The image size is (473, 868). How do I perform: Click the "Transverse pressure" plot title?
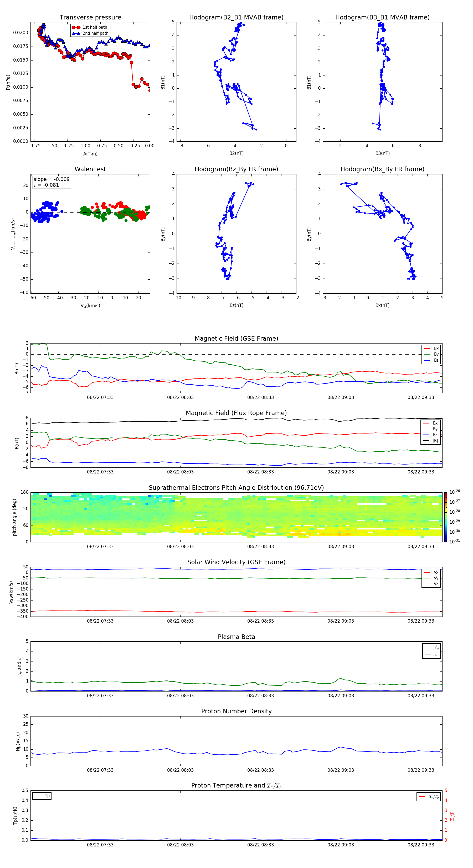tap(90, 17)
